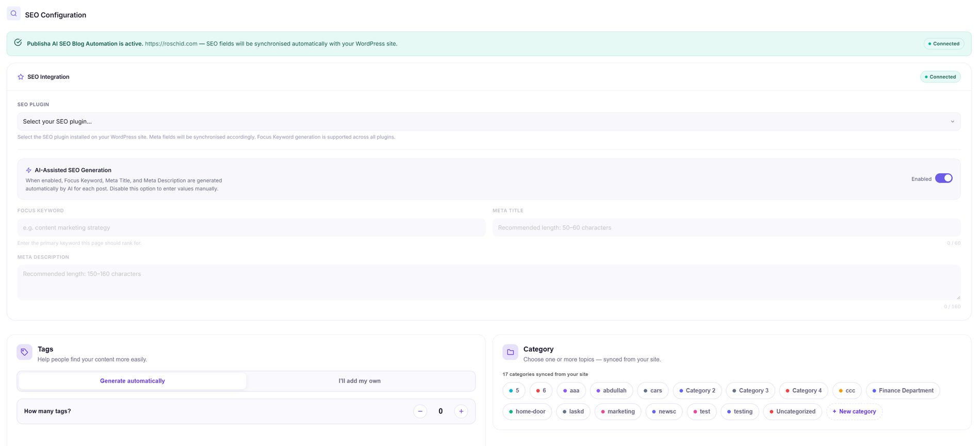Select the Finance Department category chip
Image resolution: width=980 pixels, height=446 pixels.
point(903,391)
